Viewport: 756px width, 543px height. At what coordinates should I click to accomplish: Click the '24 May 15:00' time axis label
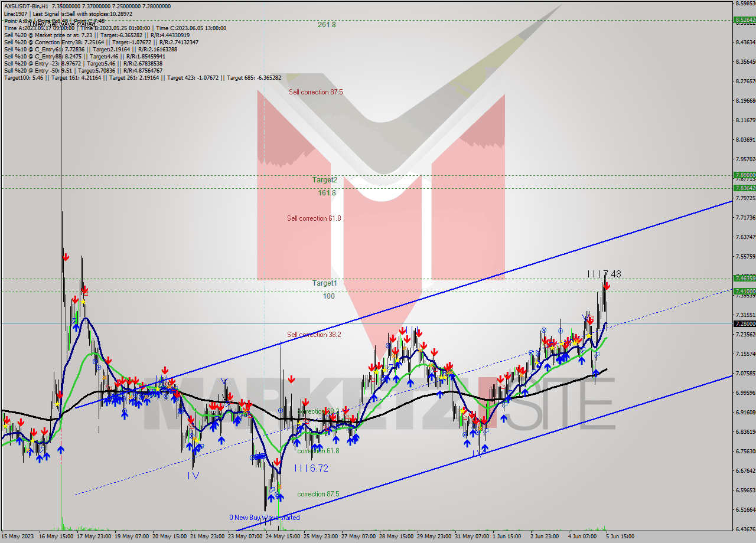(283, 537)
